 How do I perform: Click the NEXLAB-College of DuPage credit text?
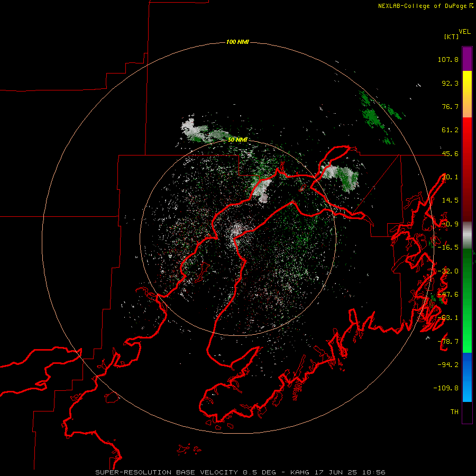point(425,6)
